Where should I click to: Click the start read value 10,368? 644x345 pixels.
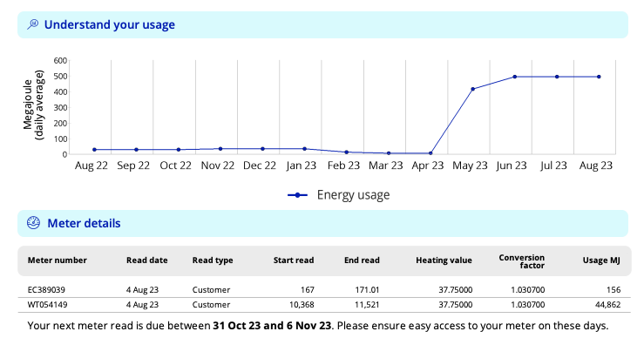pos(302,305)
